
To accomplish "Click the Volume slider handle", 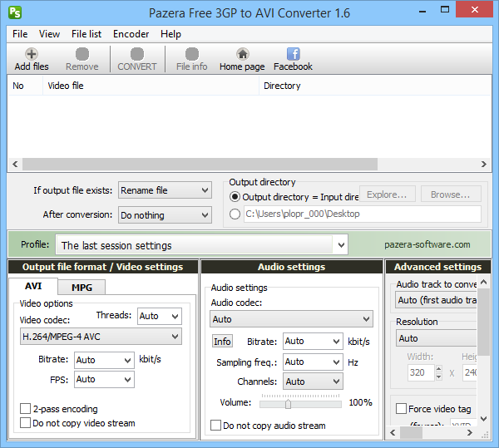I will 288,404.
